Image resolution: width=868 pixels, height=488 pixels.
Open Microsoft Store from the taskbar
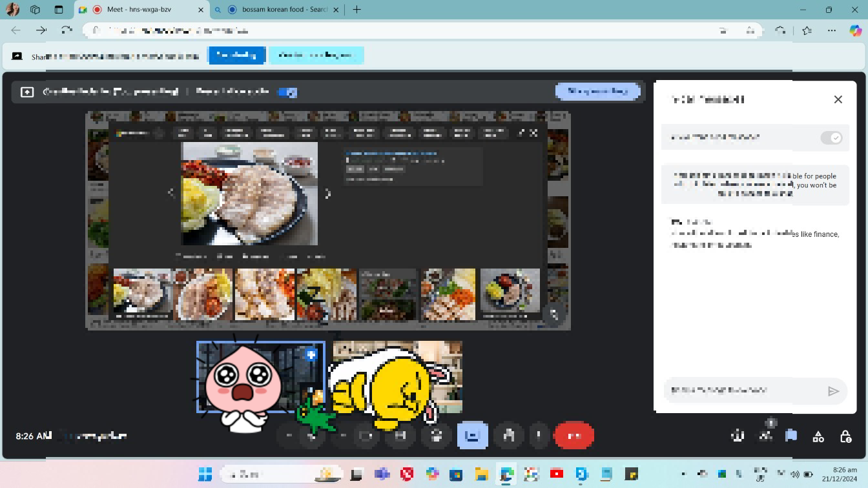click(x=456, y=474)
